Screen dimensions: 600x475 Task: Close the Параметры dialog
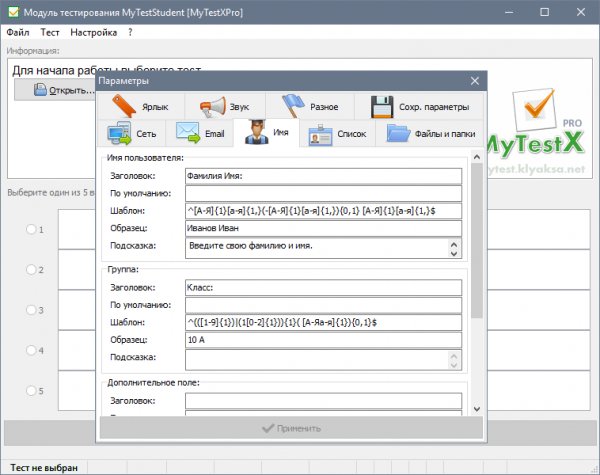pos(474,81)
